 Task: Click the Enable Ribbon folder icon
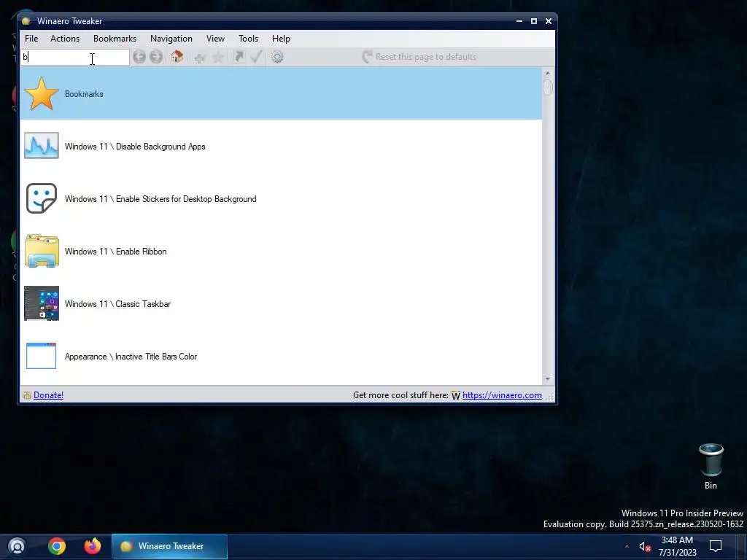tap(42, 251)
